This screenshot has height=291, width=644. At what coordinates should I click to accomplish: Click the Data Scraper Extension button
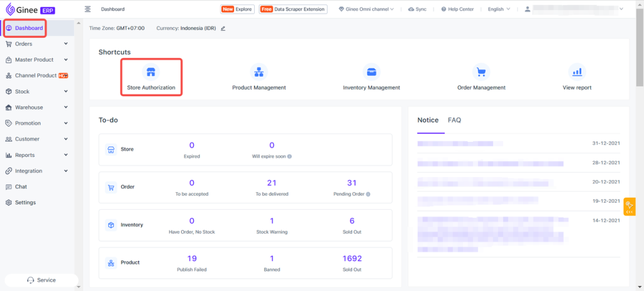[x=293, y=9]
